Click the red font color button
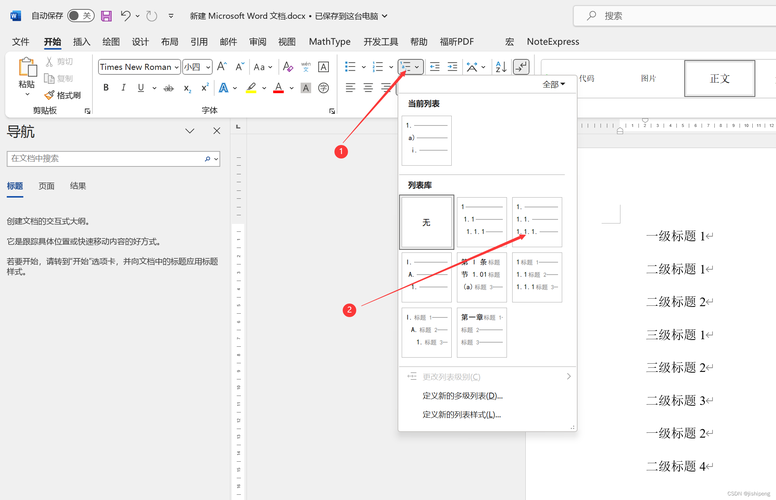 [278, 88]
